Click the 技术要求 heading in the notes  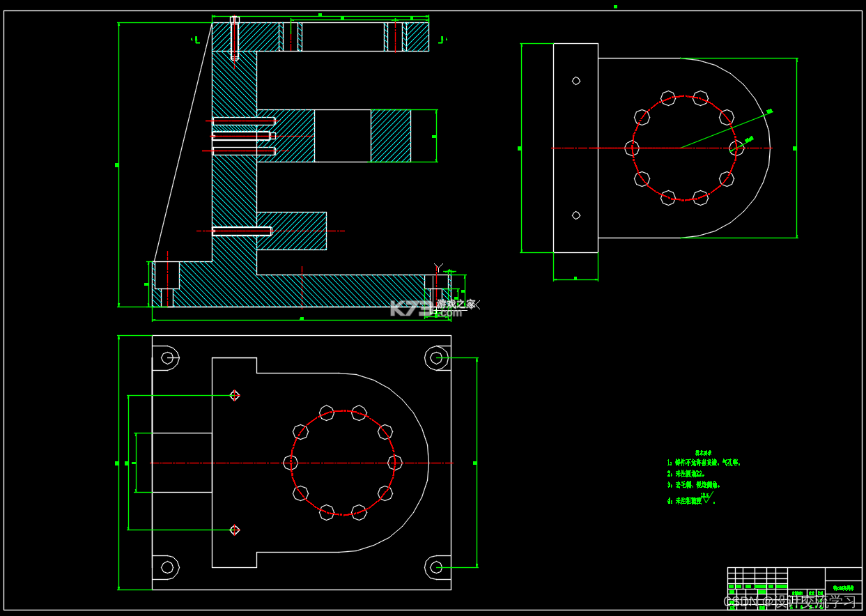[703, 453]
